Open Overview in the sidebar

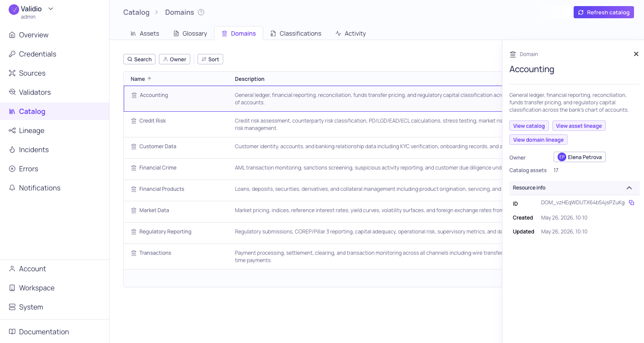click(x=54, y=35)
